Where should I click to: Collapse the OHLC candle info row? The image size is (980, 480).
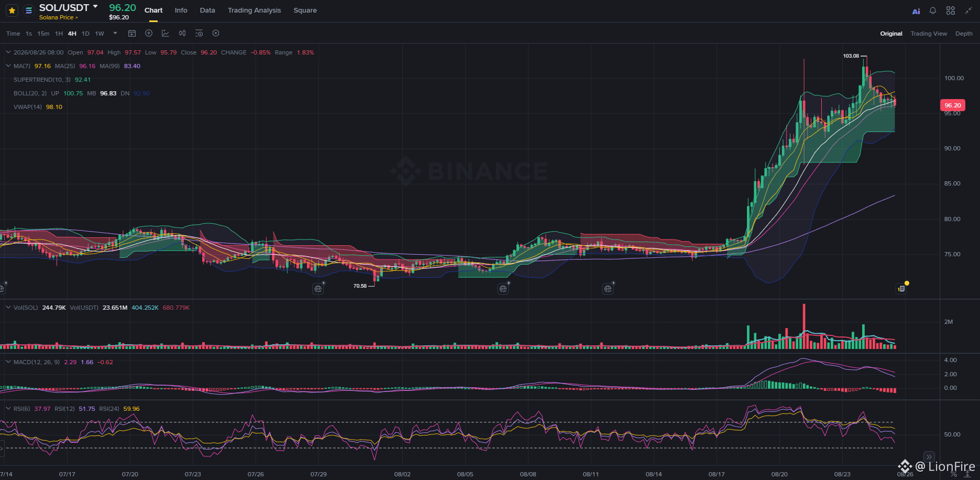click(8, 52)
